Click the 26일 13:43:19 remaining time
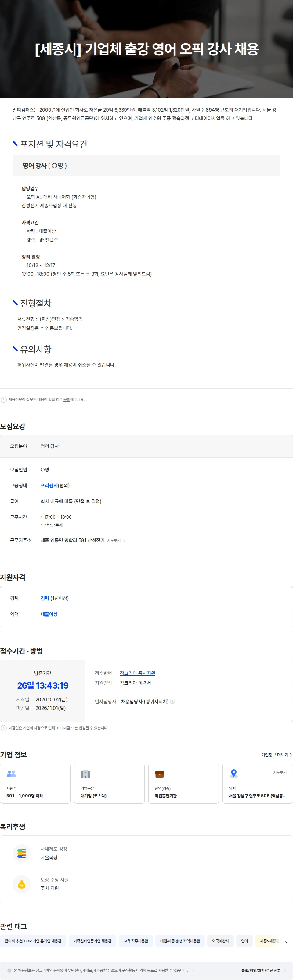This screenshot has width=293, height=980. pos(43,685)
